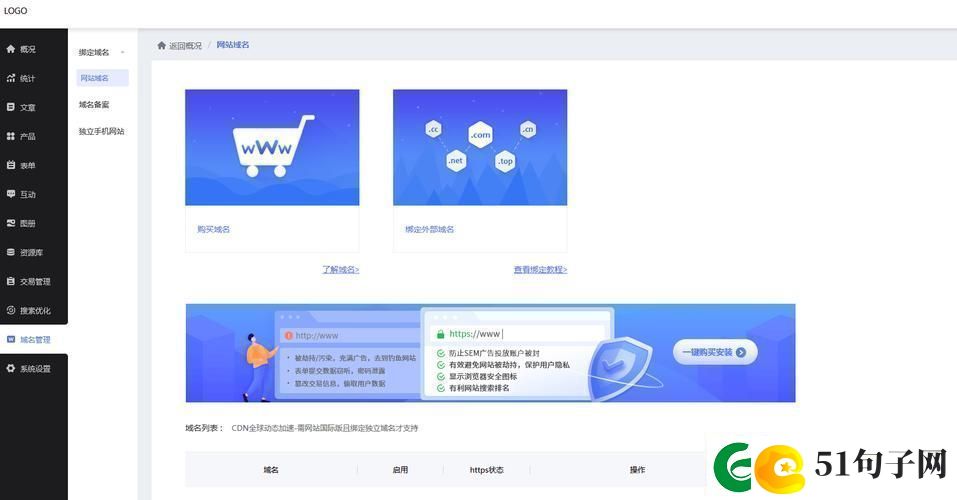Click the CDN全球动态加速 notice text
The image size is (957, 500).
(x=325, y=428)
